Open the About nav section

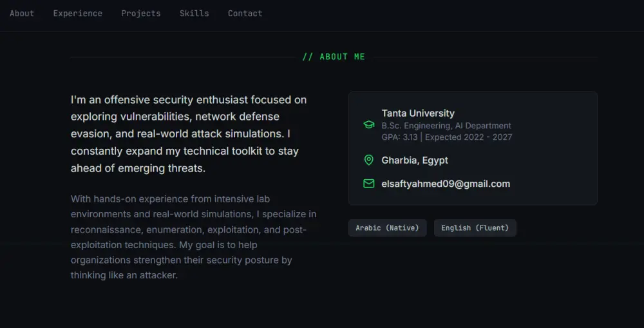click(x=22, y=13)
